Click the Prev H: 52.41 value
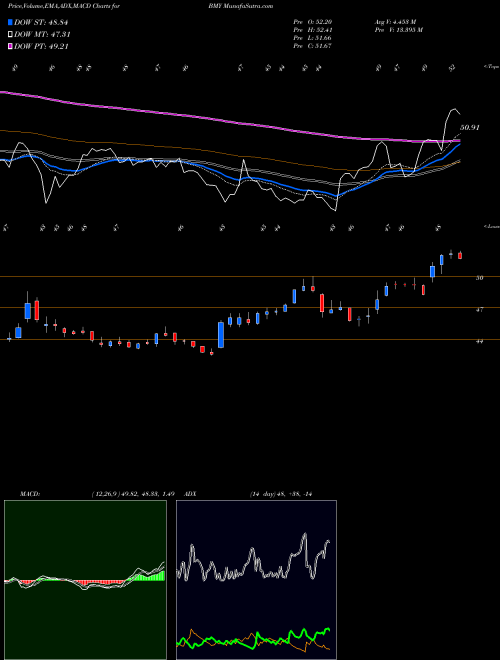This screenshot has width=500, height=660. (312, 30)
